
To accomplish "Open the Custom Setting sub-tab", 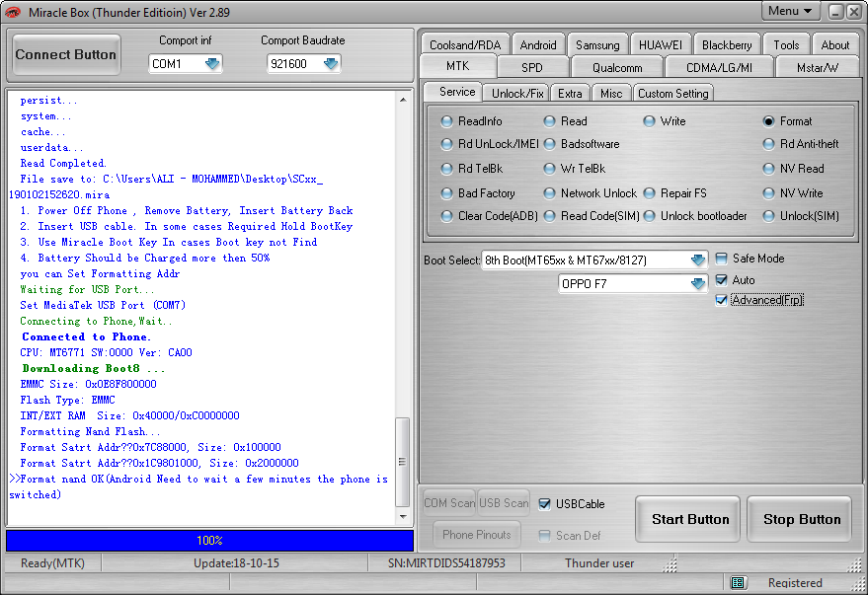I will (x=673, y=94).
